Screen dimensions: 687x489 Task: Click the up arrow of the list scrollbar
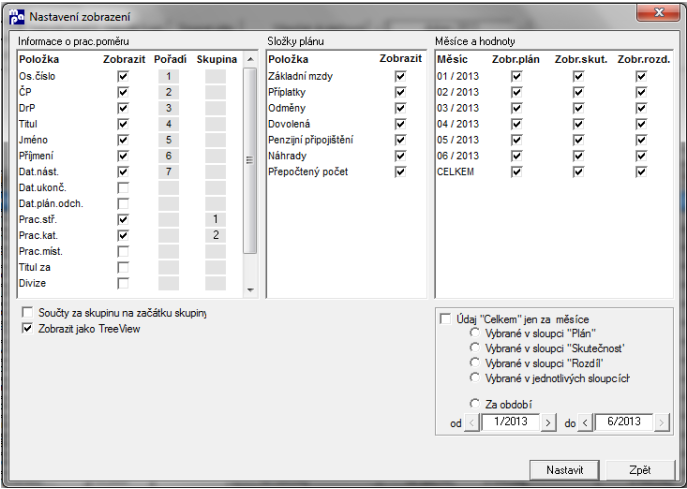250,60
